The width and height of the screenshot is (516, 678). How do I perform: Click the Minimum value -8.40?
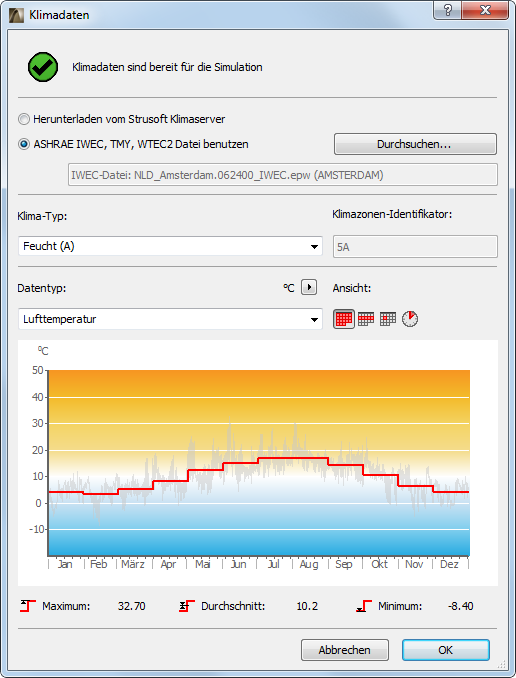pyautogui.click(x=461, y=606)
